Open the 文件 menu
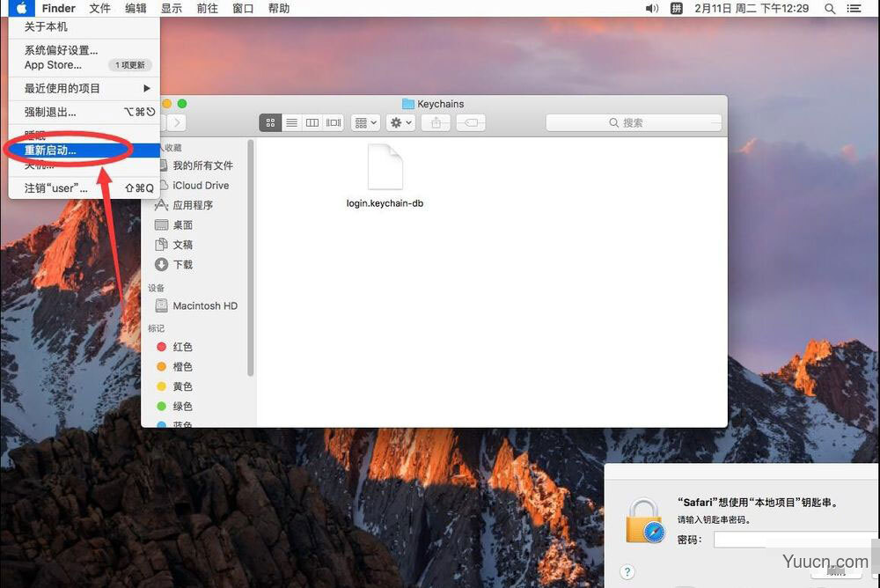The image size is (880, 588). 99,8
